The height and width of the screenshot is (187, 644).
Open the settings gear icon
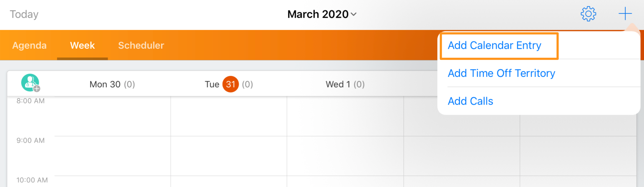pos(588,14)
